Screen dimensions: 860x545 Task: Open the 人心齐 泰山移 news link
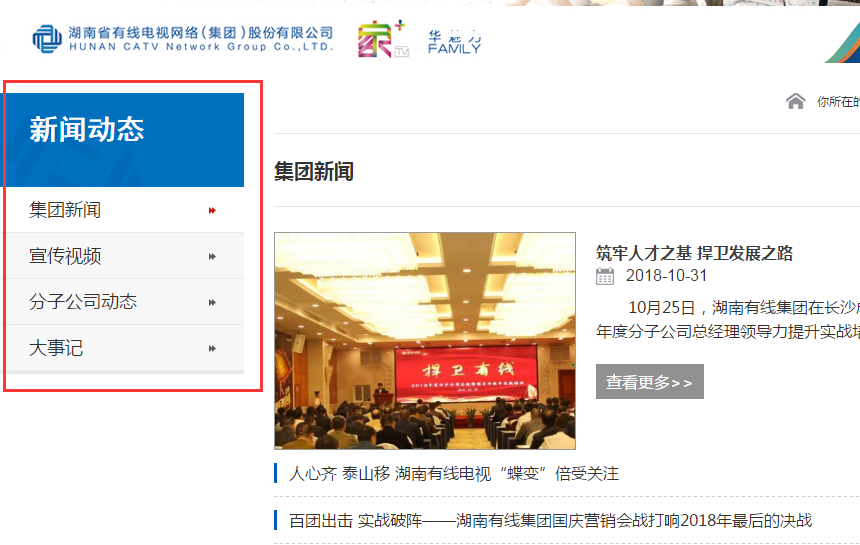[x=454, y=474]
